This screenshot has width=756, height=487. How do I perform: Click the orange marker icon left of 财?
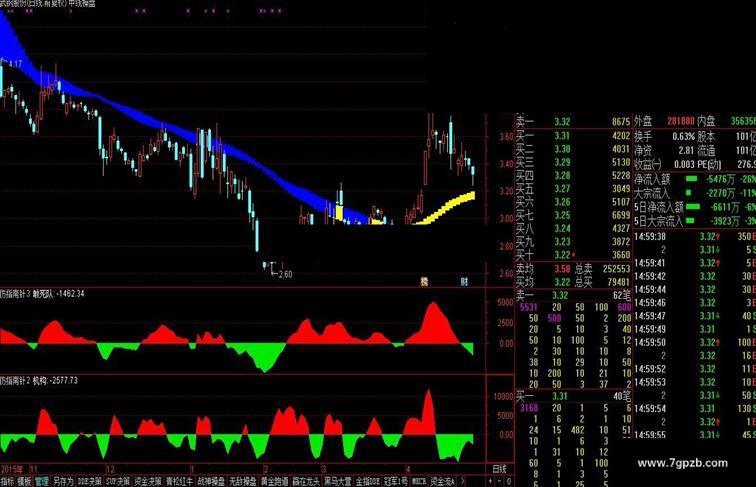[x=424, y=282]
